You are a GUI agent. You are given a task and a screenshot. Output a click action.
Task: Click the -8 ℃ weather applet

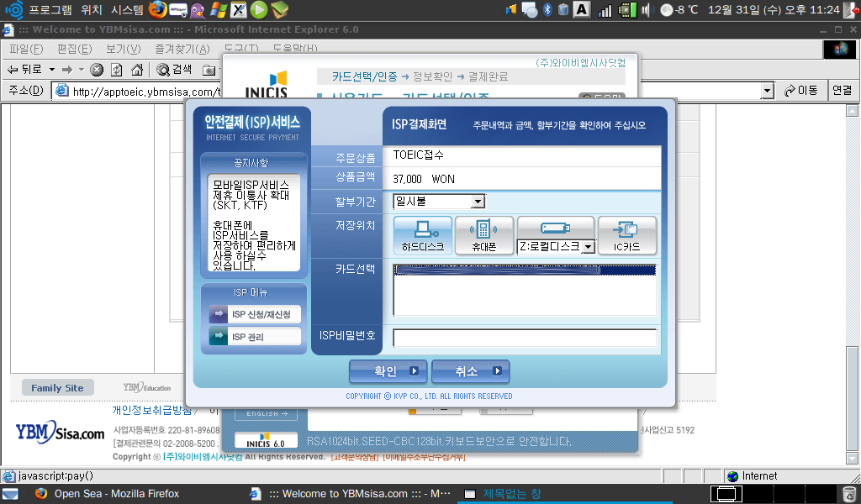coord(679,10)
